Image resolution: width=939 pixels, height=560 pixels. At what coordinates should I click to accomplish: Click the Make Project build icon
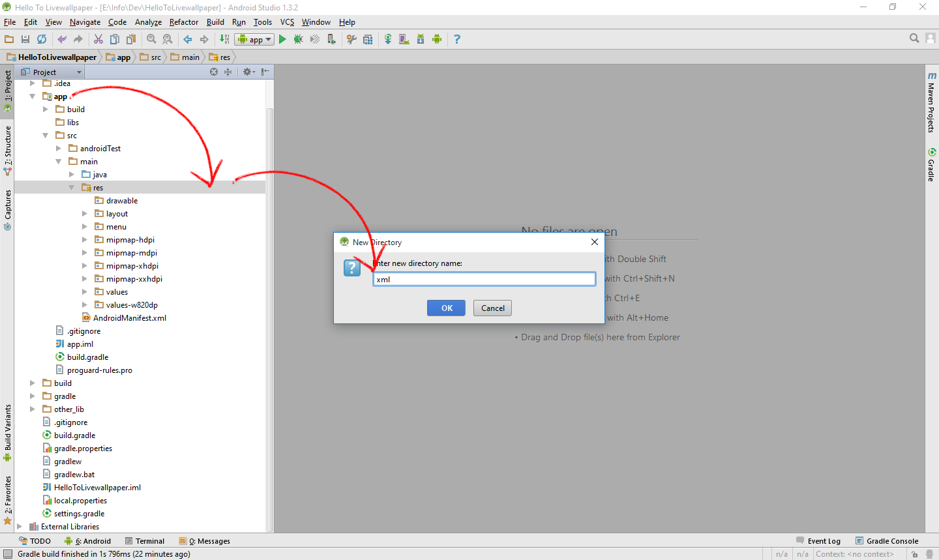pyautogui.click(x=224, y=39)
